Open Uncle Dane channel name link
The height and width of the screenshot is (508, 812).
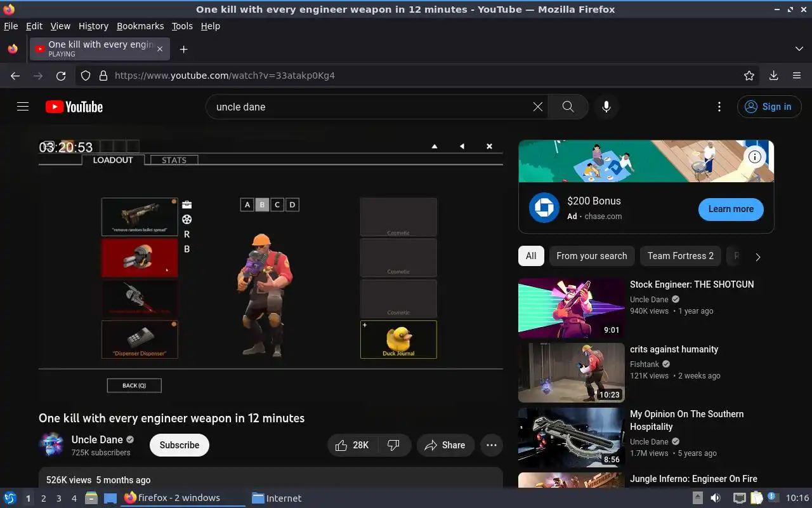[x=97, y=439]
